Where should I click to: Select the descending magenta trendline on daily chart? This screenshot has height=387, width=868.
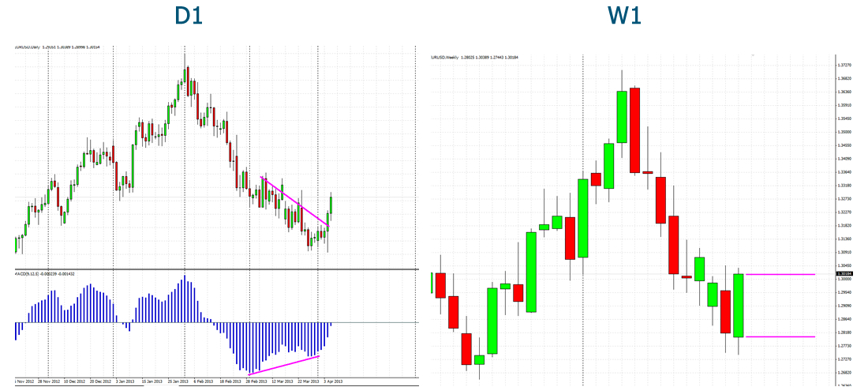coord(294,201)
